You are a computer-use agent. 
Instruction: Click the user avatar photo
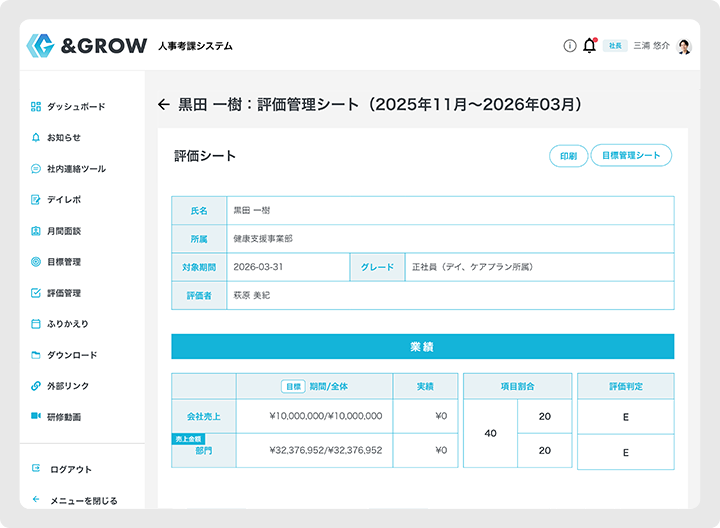684,46
